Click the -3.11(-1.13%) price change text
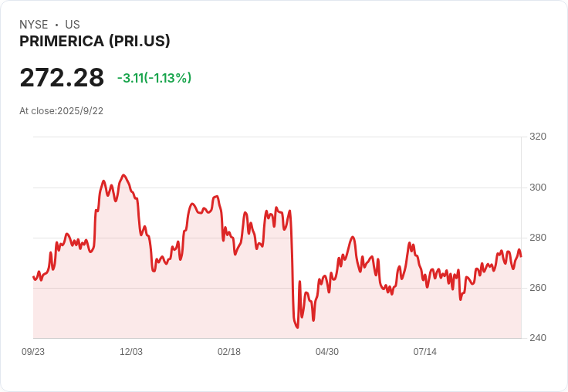 pyautogui.click(x=154, y=78)
